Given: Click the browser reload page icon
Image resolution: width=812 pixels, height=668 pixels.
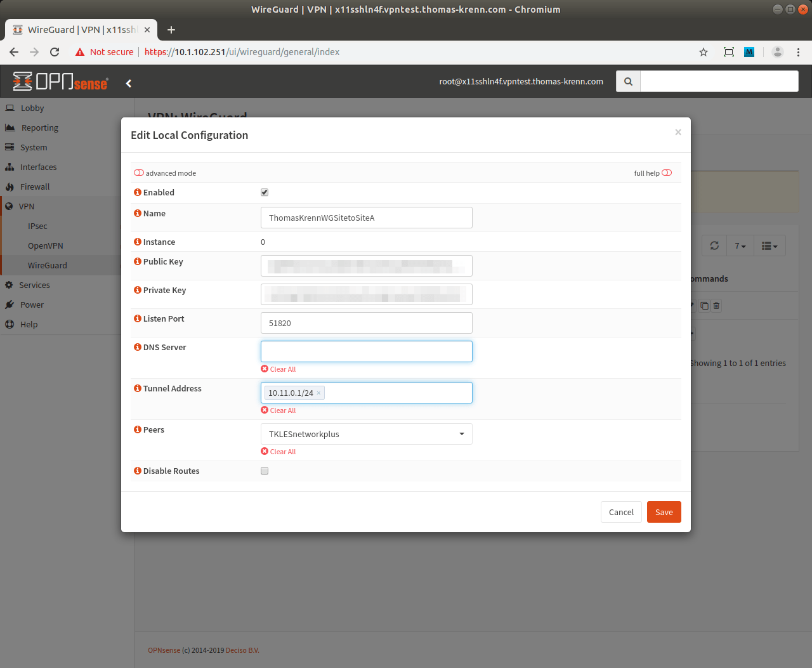Looking at the screenshot, I should click(x=55, y=52).
